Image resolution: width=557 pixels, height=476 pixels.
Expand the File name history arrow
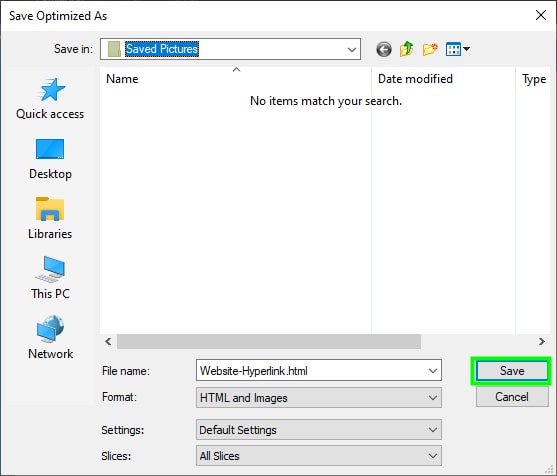tap(433, 370)
